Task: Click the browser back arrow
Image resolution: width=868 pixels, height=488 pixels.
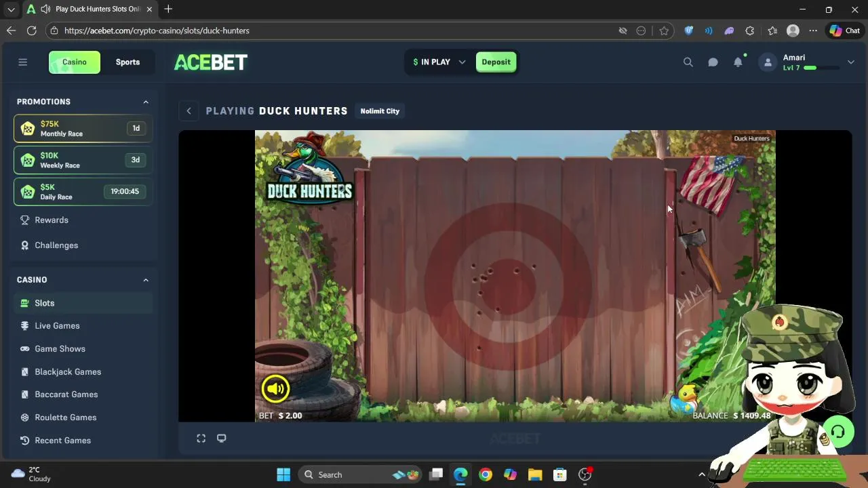Action: tap(11, 30)
